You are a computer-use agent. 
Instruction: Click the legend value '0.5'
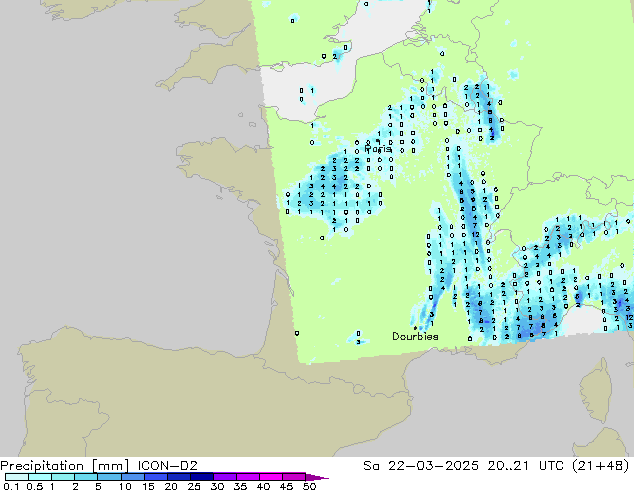(x=35, y=486)
